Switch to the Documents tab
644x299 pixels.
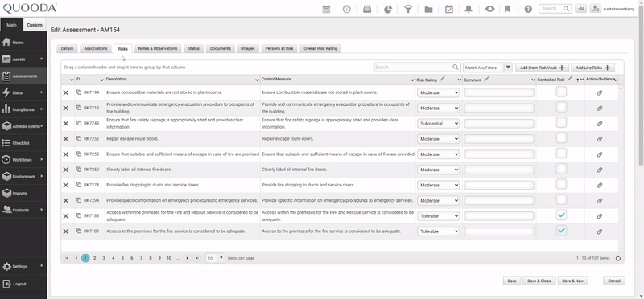(x=220, y=48)
